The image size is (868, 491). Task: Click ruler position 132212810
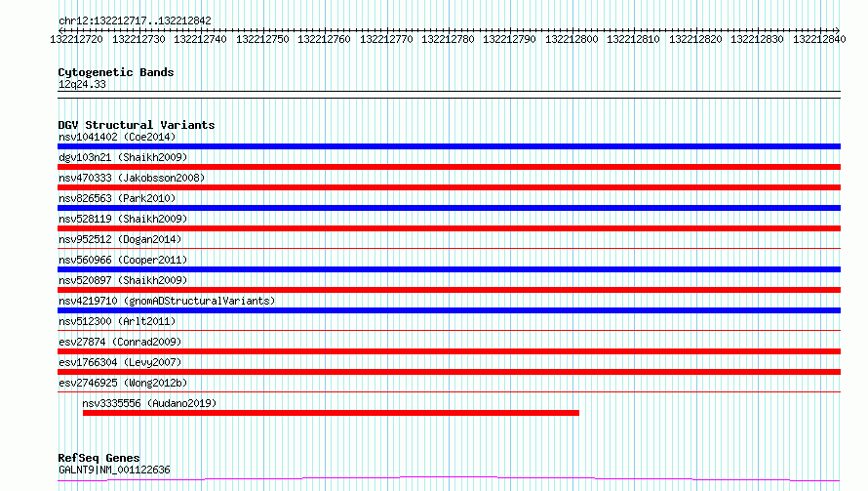pos(633,39)
